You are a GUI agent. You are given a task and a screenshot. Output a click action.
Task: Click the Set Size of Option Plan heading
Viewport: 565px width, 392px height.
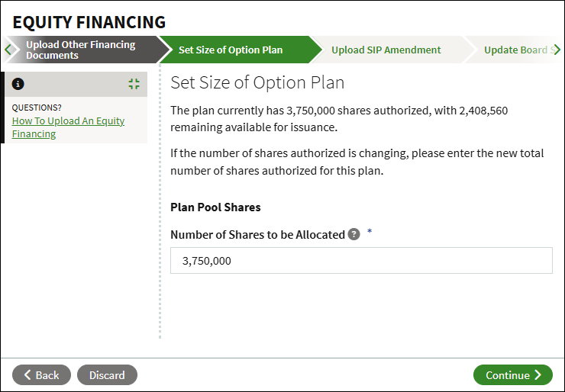coord(257,82)
